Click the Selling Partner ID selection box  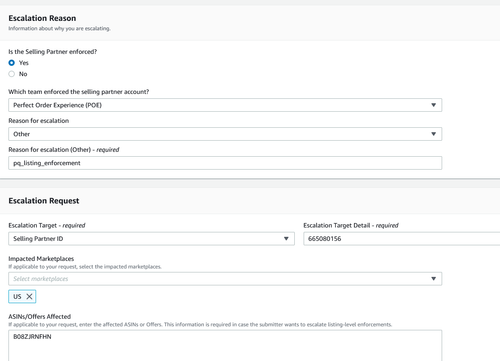click(x=151, y=239)
